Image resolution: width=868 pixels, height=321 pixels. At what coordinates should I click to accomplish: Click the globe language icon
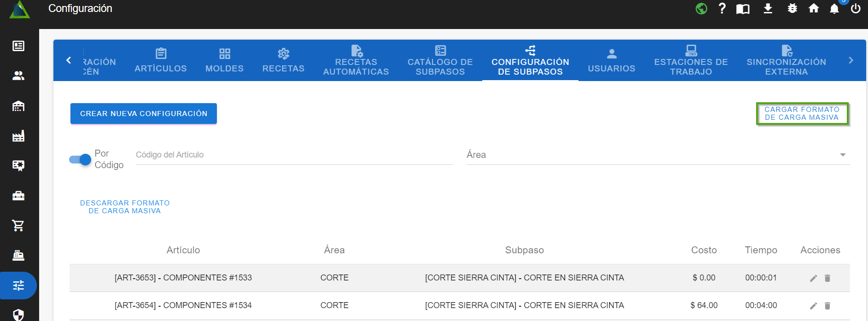[x=701, y=9]
